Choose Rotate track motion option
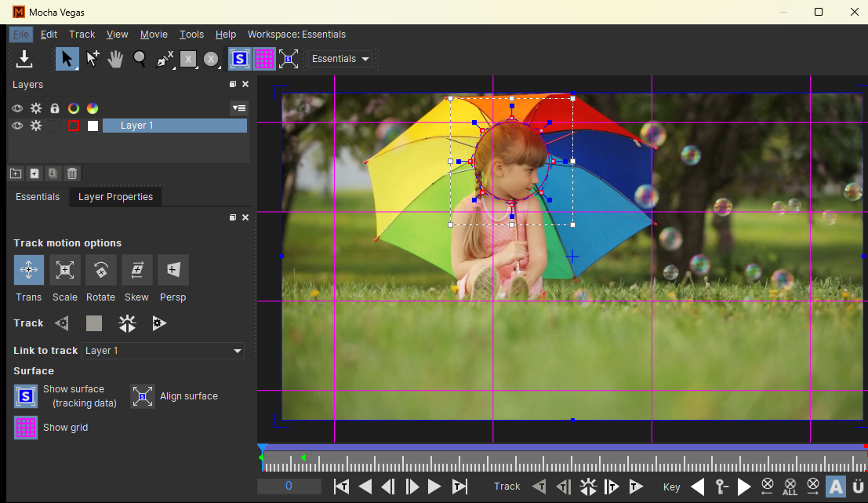The width and height of the screenshot is (868, 503). click(x=100, y=270)
